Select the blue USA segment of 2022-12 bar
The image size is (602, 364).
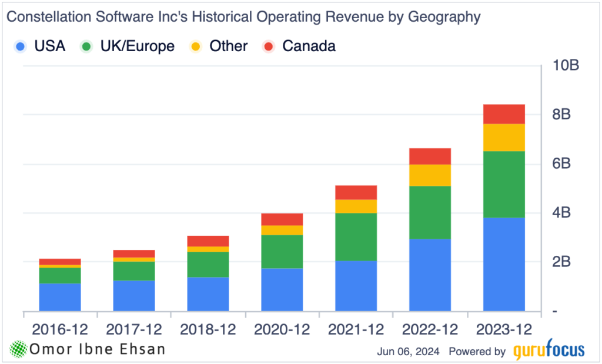click(430, 275)
